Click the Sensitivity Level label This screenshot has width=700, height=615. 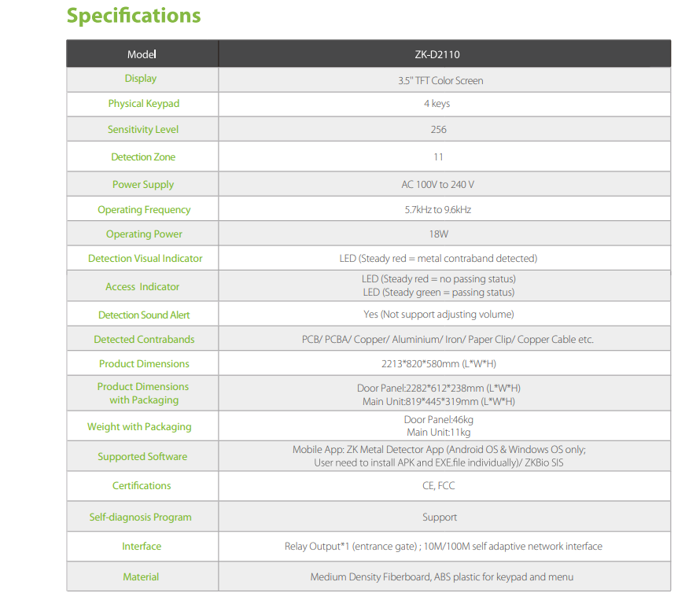(x=143, y=130)
